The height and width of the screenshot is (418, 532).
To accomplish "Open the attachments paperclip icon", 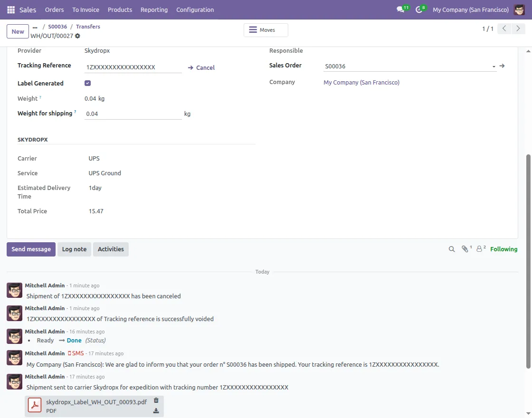I will point(465,248).
